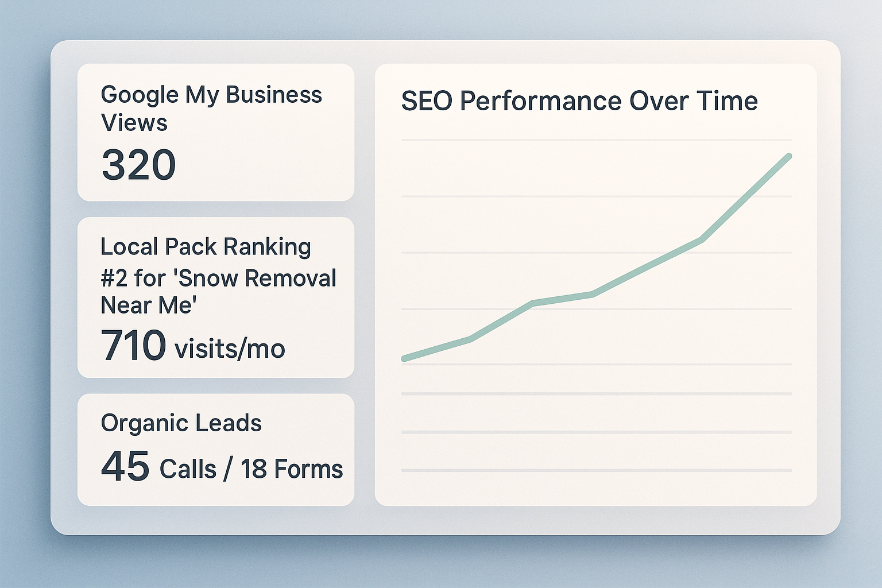Image resolution: width=882 pixels, height=588 pixels.
Task: Click the SEO Performance Over Time title
Action: point(579,101)
